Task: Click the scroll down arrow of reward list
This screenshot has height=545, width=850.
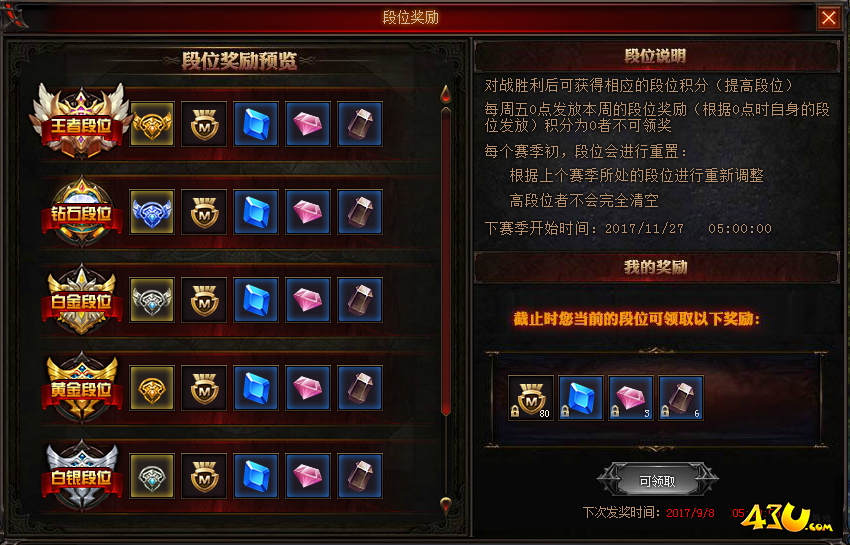Action: [446, 504]
